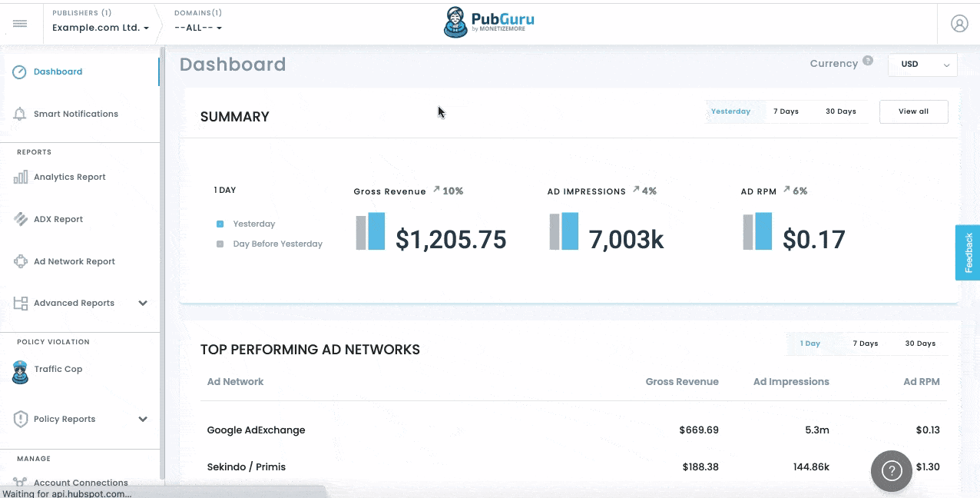Open the ADX Report page

[x=58, y=219]
